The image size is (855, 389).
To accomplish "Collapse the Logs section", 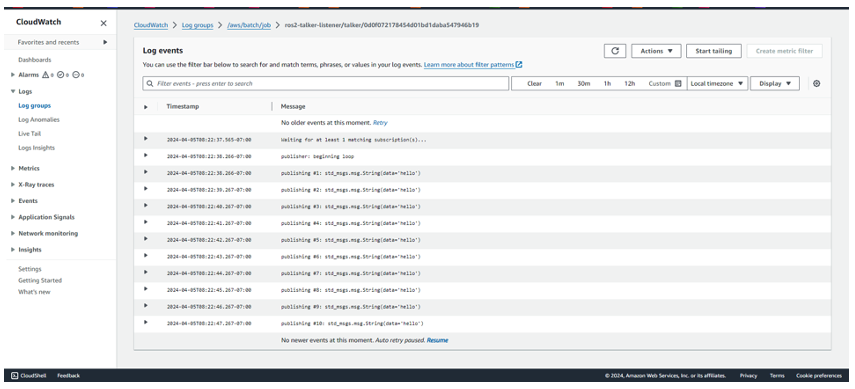I will tap(13, 91).
